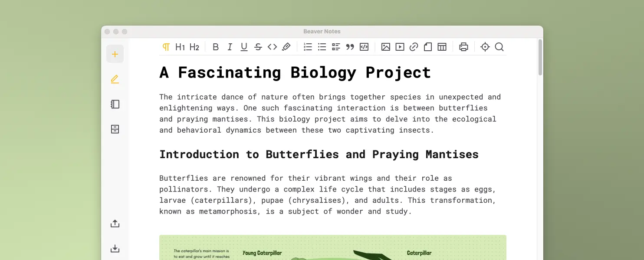Insert a bulleted list
Viewport: 644px width, 260px height.
click(322, 47)
